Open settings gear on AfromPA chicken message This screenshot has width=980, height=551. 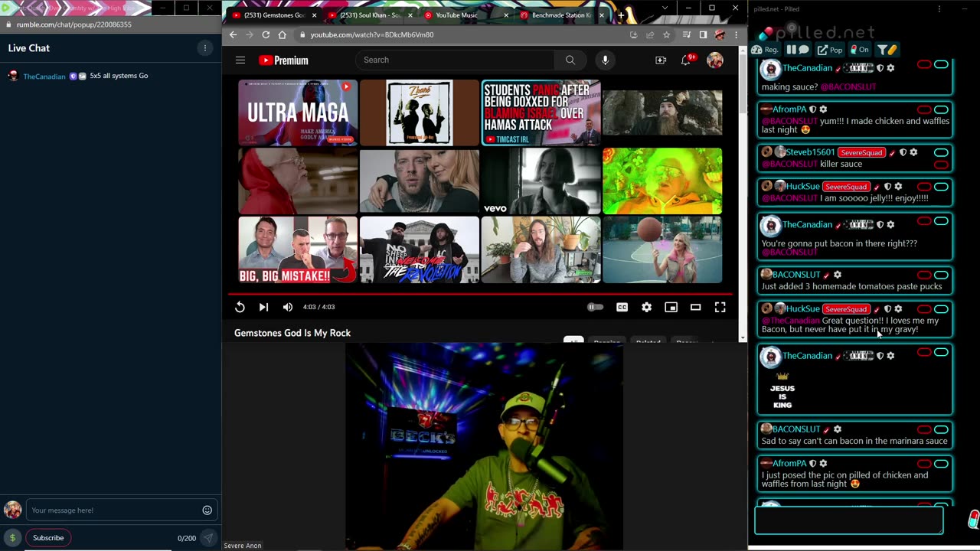(x=823, y=109)
